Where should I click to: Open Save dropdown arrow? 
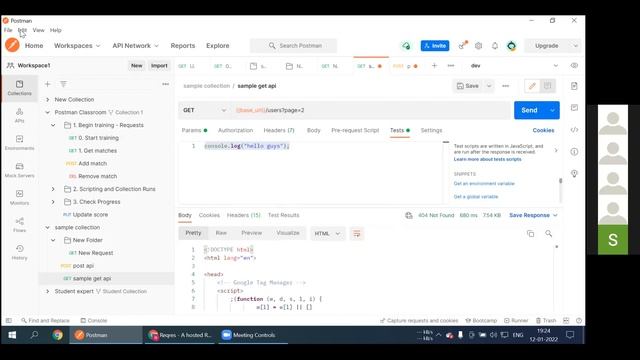489,86
